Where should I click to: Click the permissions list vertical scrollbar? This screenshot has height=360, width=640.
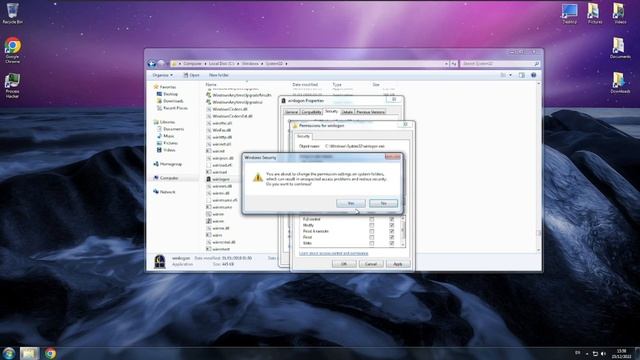coord(403,231)
